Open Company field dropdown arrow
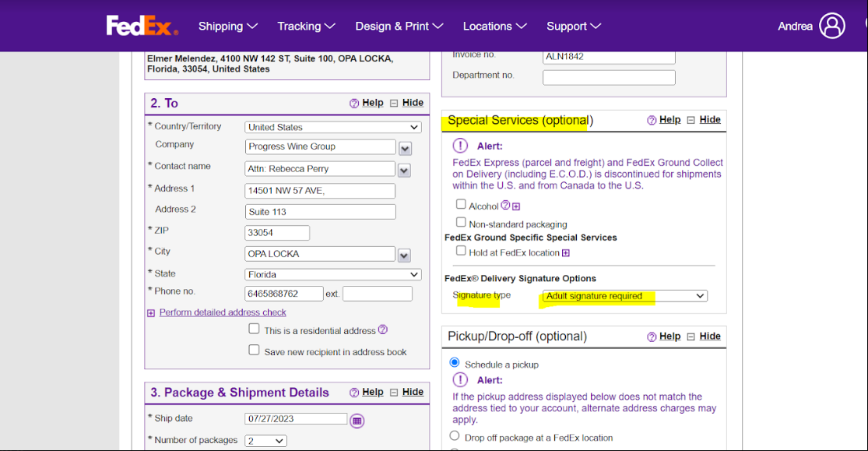 pyautogui.click(x=406, y=149)
